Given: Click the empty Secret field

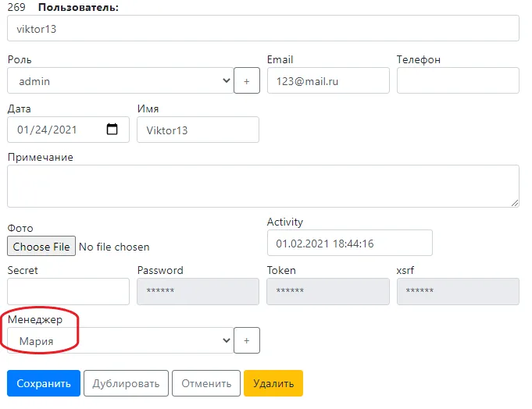Looking at the screenshot, I should coord(68,291).
